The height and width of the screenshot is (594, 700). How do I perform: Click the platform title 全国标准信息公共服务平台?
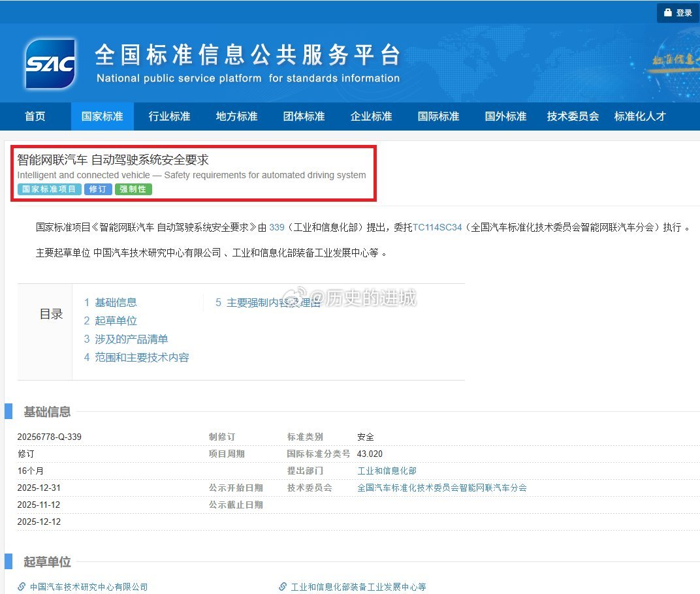click(247, 55)
